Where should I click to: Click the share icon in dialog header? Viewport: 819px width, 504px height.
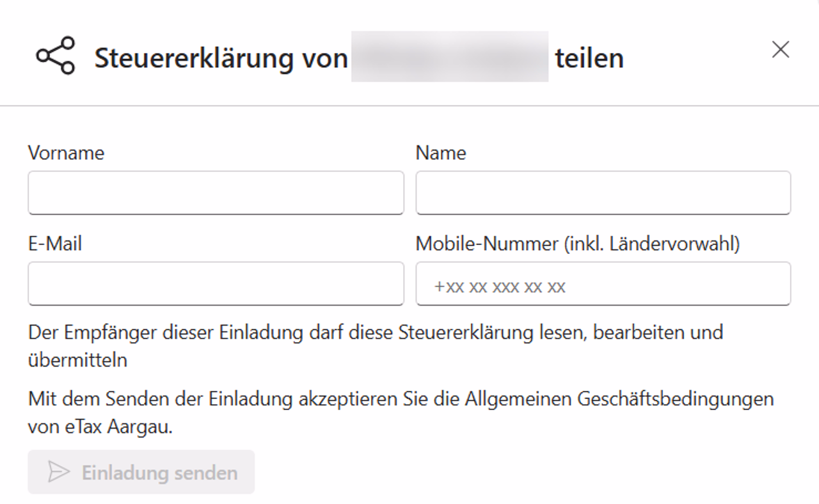[x=56, y=56]
